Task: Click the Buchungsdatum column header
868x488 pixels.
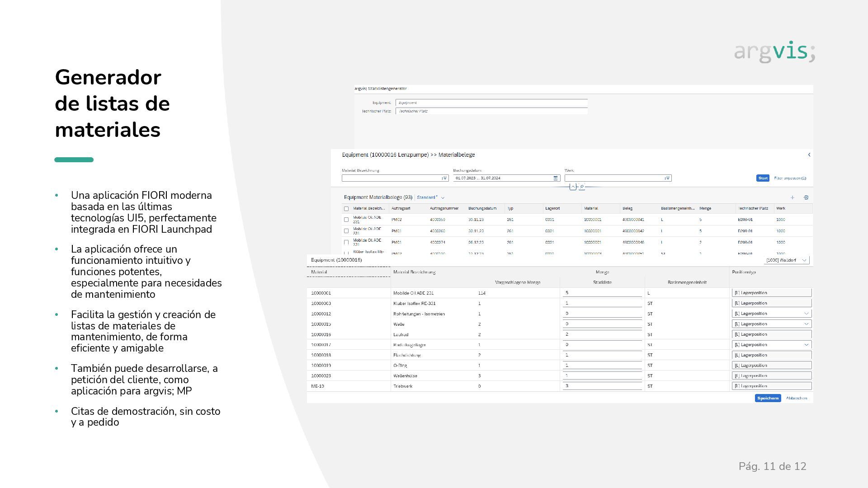Action: pyautogui.click(x=482, y=208)
